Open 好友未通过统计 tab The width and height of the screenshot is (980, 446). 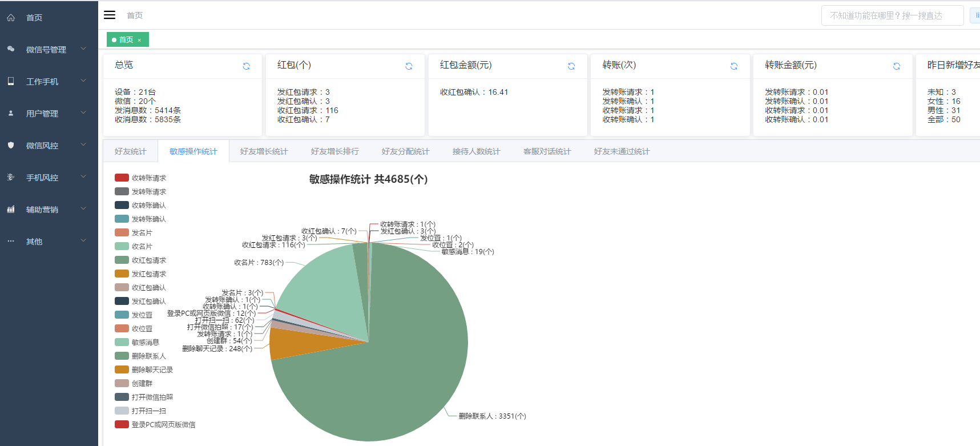[x=622, y=151]
